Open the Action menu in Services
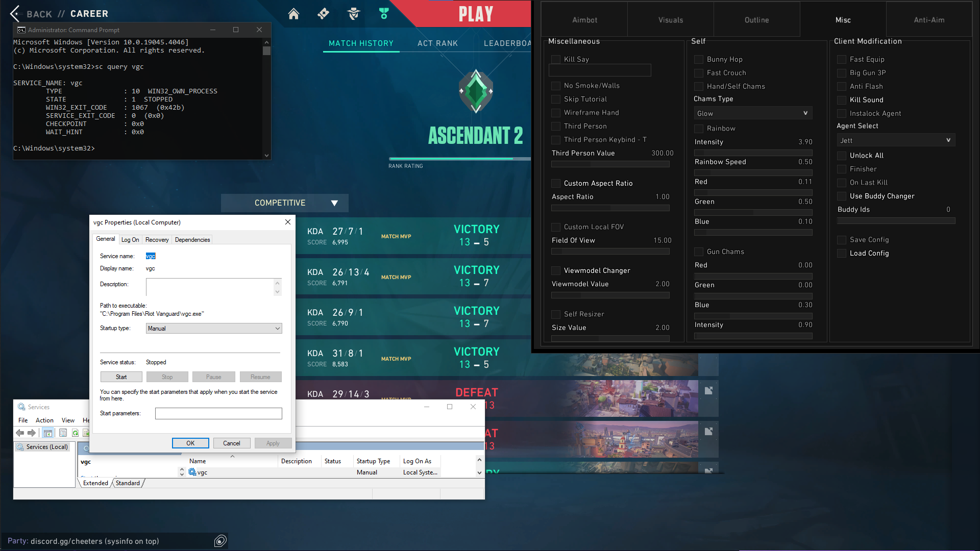Viewport: 980px width, 551px height. 44,420
